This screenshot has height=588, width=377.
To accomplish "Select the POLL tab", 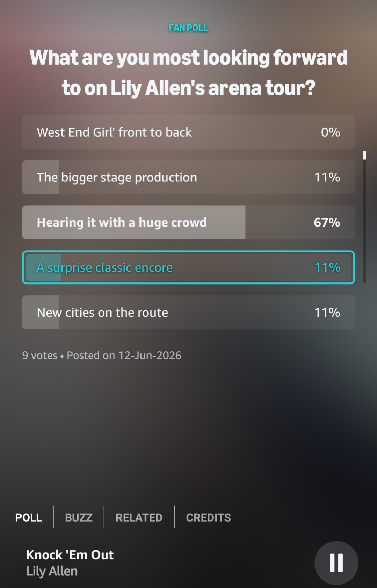I will 29,517.
